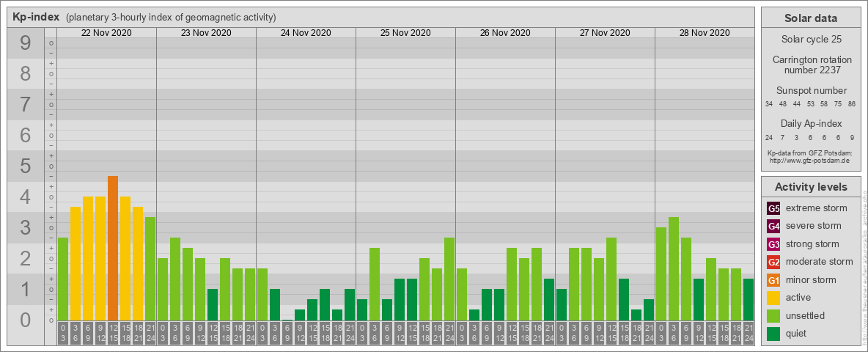Click the 'unsettled' legend label
Image resolution: width=868 pixels, height=352 pixels.
tap(806, 315)
